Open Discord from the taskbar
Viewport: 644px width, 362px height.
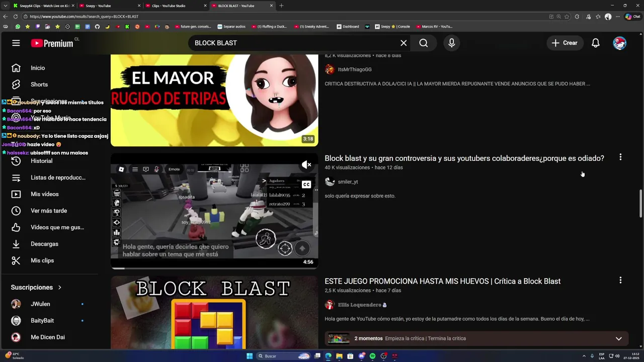click(x=361, y=356)
